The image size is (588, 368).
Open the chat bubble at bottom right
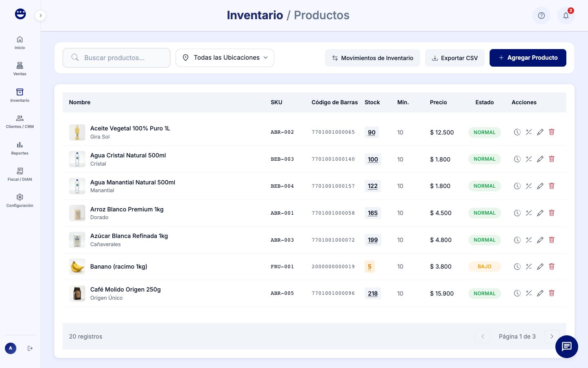tap(567, 347)
